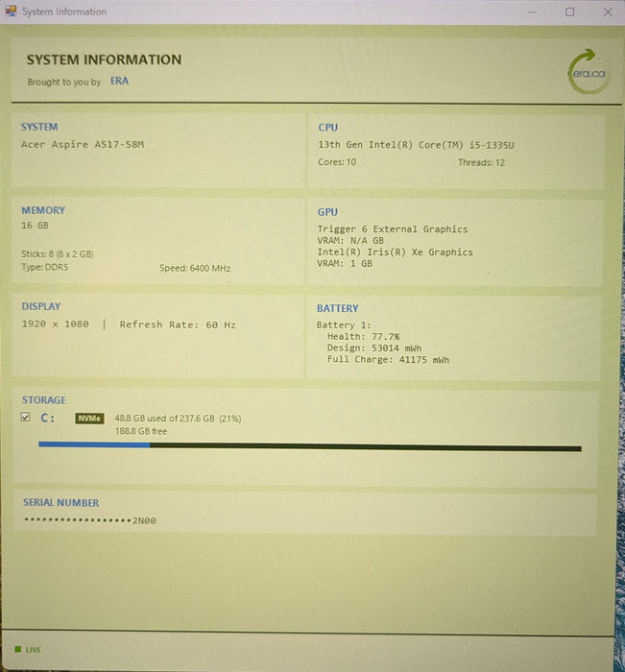Image resolution: width=625 pixels, height=672 pixels.
Task: Open the ERA link
Action: point(120,81)
